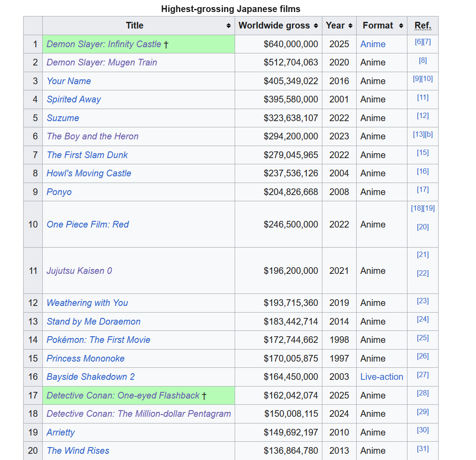Screen dimensions: 476x460
Task: Open reference [9] citation
Action: point(417,79)
